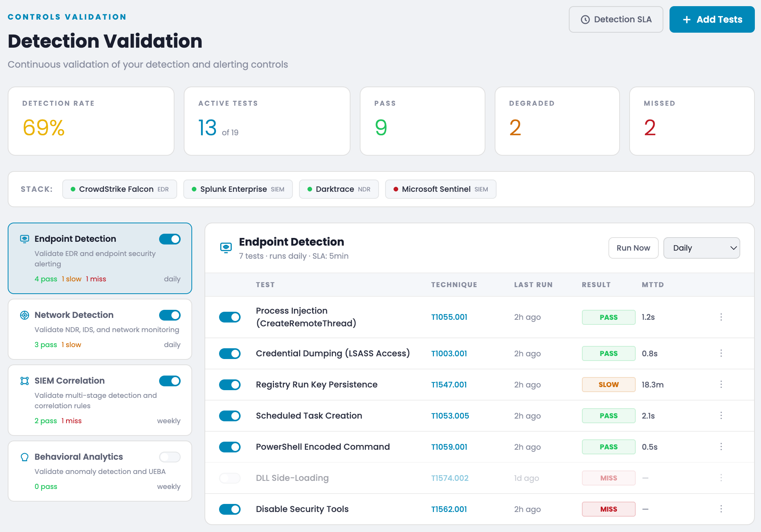Click the Behavioral Analytics lightbulb icon

click(25, 457)
